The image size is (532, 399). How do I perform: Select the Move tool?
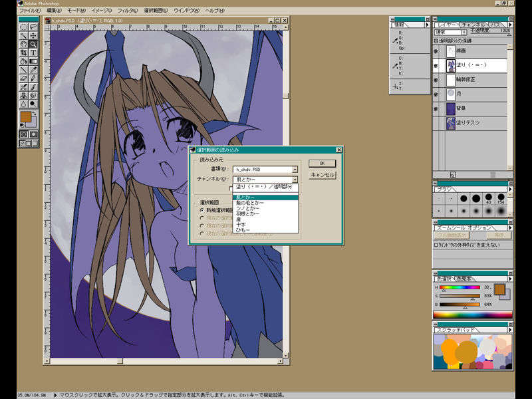pos(33,35)
